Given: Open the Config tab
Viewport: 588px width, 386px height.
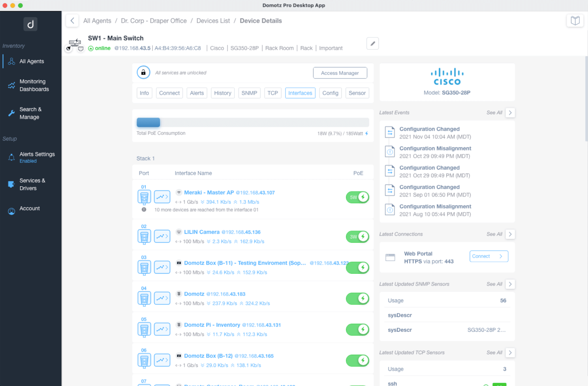Looking at the screenshot, I should tap(330, 93).
